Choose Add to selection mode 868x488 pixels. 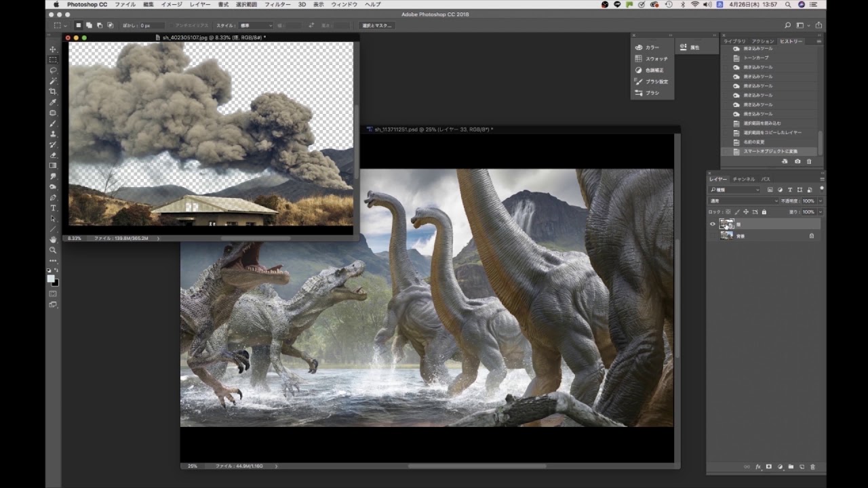89,26
